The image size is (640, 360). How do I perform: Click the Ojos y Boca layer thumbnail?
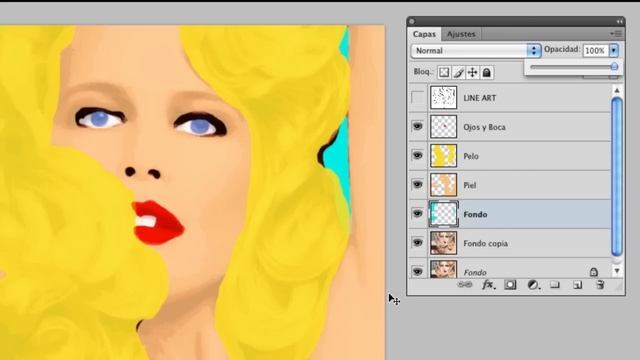(x=443, y=127)
